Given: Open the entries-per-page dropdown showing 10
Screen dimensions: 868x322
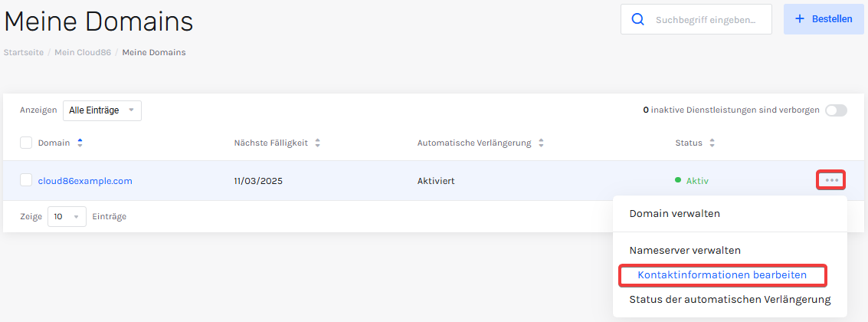Looking at the screenshot, I should pyautogui.click(x=67, y=217).
